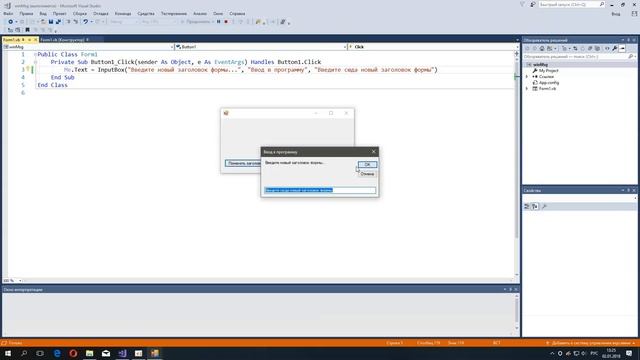Open the Проект menu
Viewport: 640px width, 360px height.
60,13
